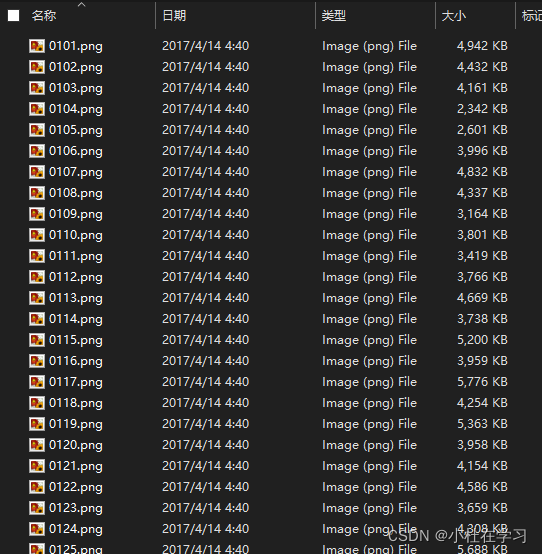Screen dimensions: 542x554
Task: Click the file name 0103.png
Action: 76,88
